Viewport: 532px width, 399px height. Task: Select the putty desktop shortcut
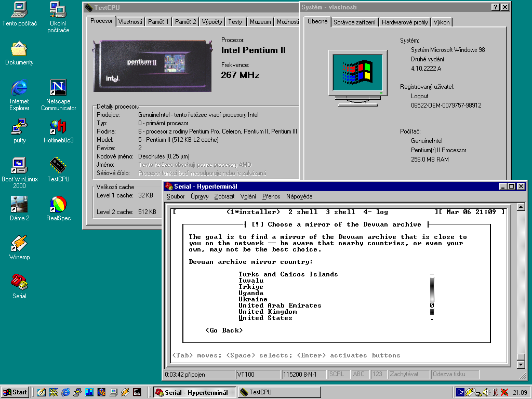click(x=19, y=127)
